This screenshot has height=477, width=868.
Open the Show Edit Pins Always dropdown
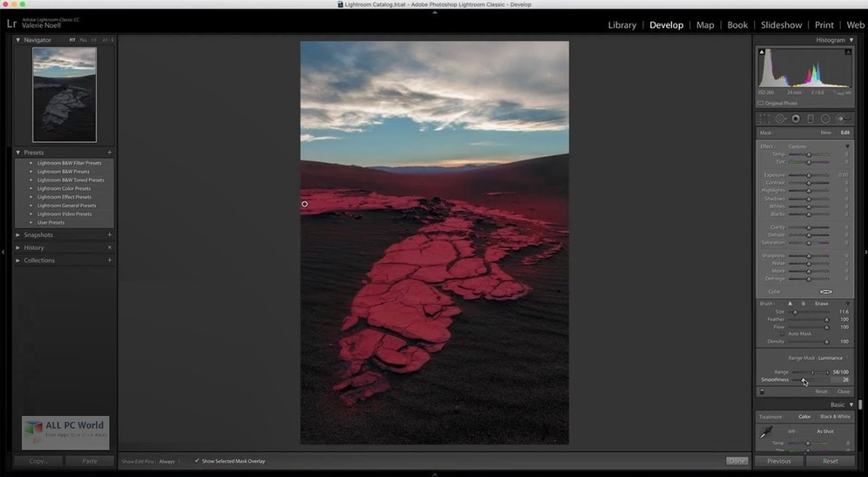pos(170,461)
